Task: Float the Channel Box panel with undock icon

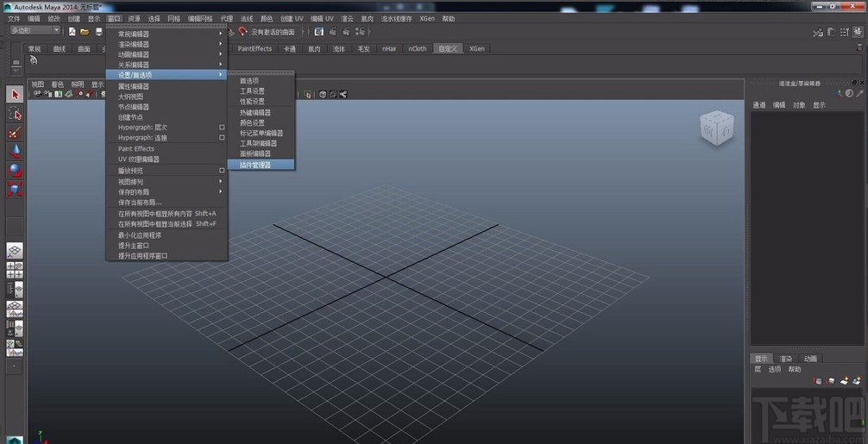Action: point(855,83)
